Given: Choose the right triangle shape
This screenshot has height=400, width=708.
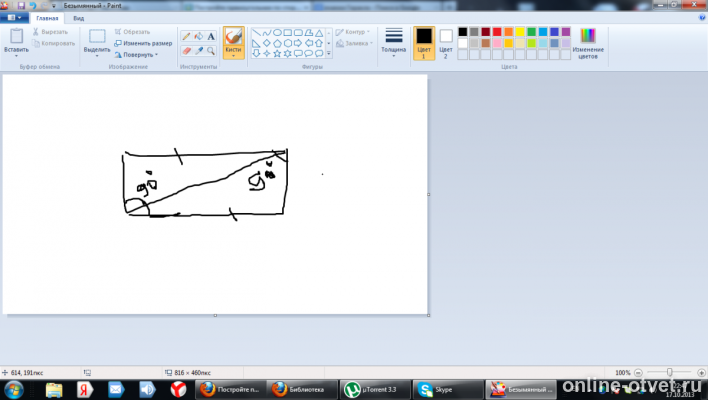Looking at the screenshot, I should [x=256, y=43].
